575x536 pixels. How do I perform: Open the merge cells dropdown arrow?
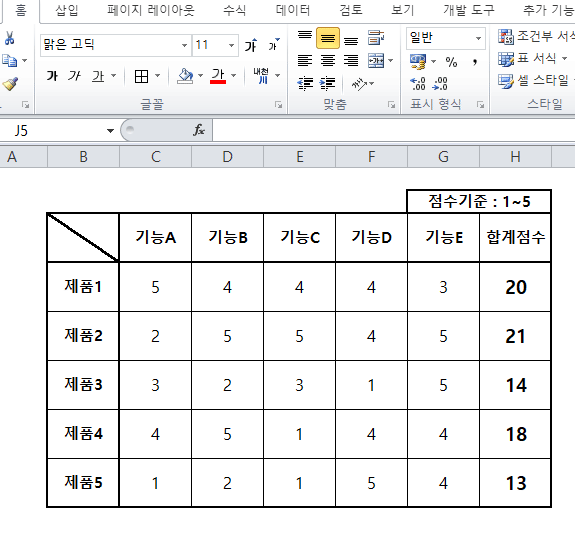(x=391, y=60)
